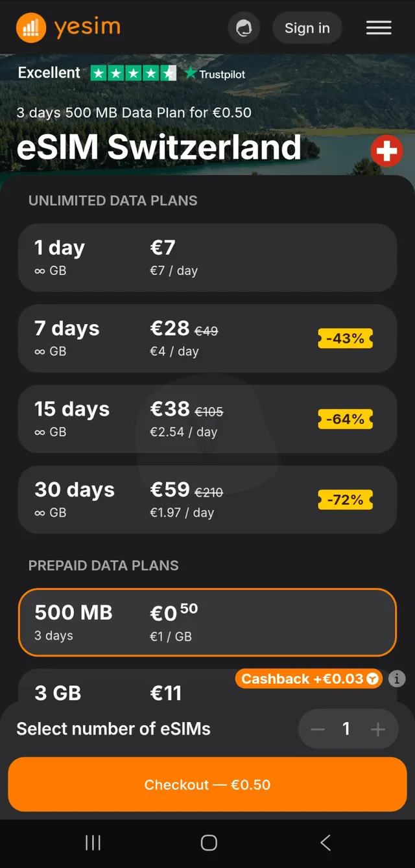Open the cashback info icon

tap(396, 679)
